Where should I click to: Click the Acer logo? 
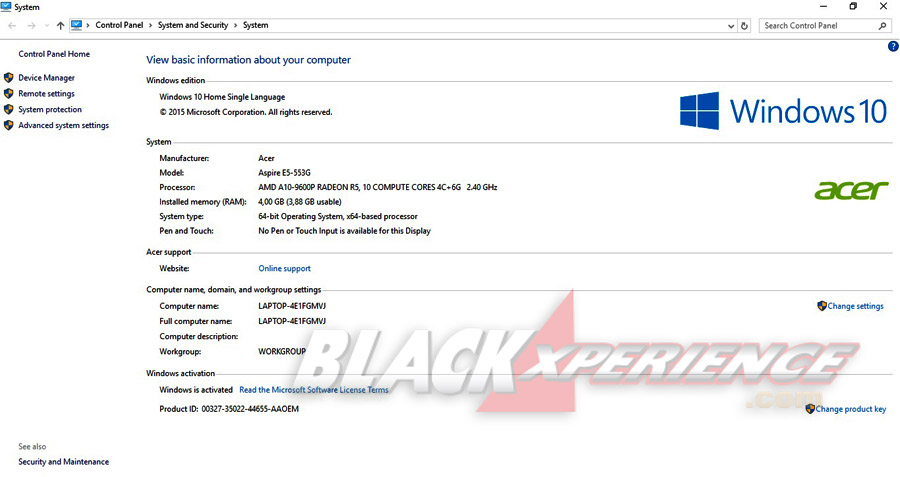point(851,190)
